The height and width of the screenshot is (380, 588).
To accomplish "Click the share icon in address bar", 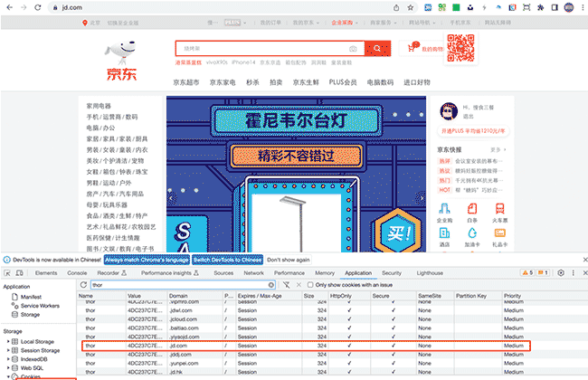I will [x=396, y=7].
